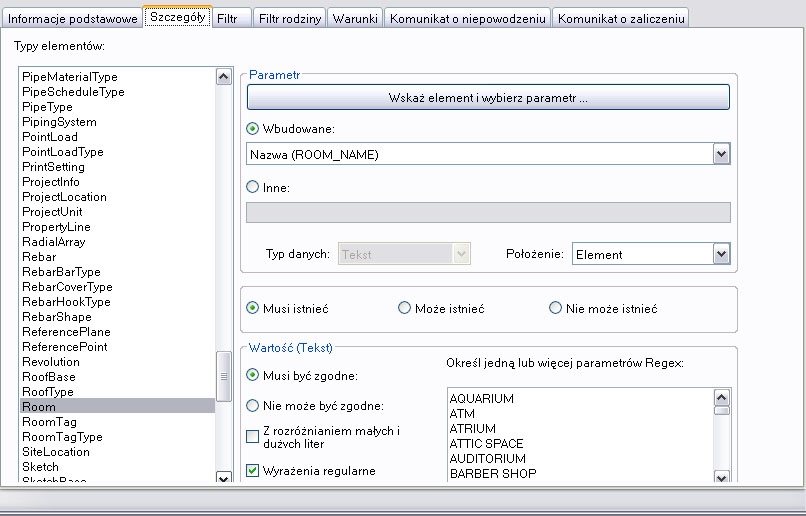The height and width of the screenshot is (516, 806).
Task: Go to the 'Warunki' tab
Action: 355,19
